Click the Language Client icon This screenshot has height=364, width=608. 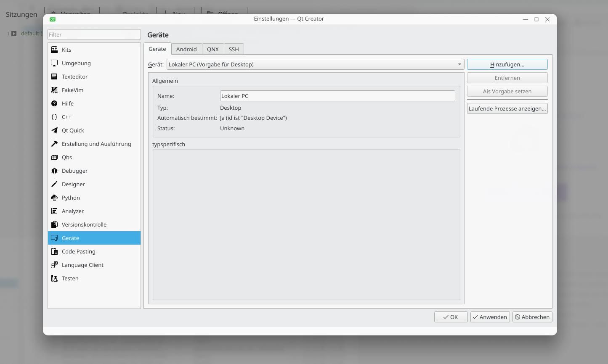coord(54,265)
